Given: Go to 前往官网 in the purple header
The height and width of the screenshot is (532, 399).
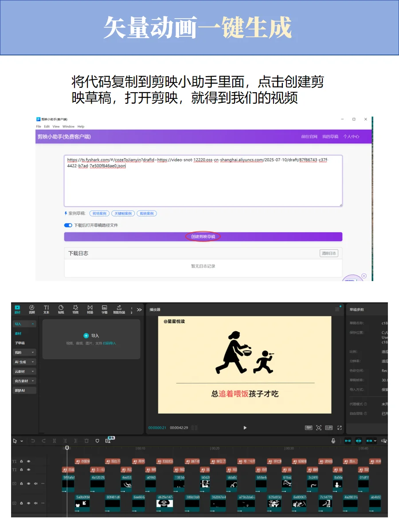Looking at the screenshot, I should point(309,137).
